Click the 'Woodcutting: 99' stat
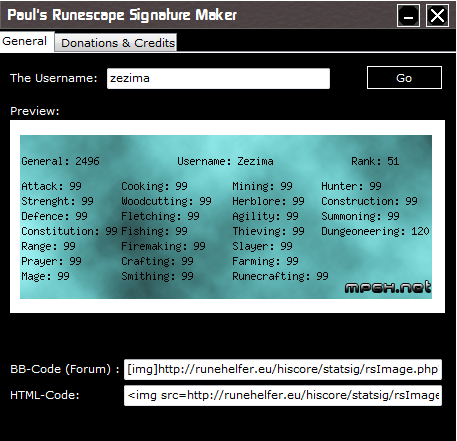This screenshot has height=441, width=457. coord(166,201)
